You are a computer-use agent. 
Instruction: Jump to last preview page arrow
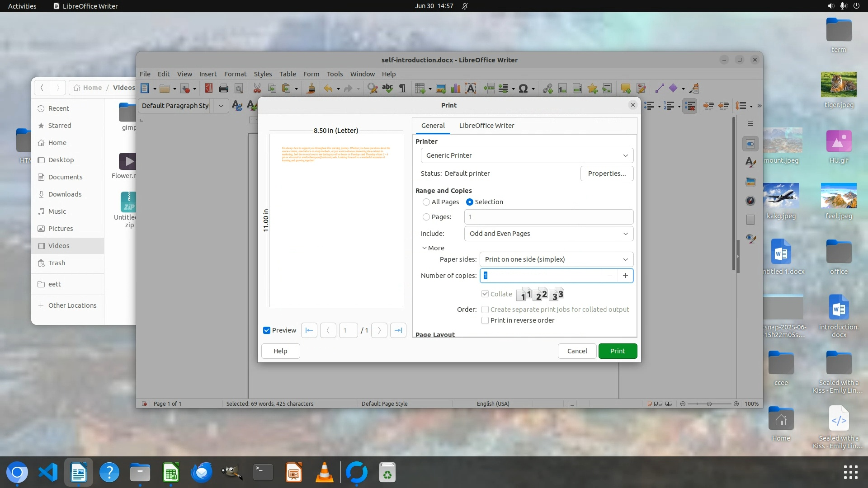[x=398, y=330]
